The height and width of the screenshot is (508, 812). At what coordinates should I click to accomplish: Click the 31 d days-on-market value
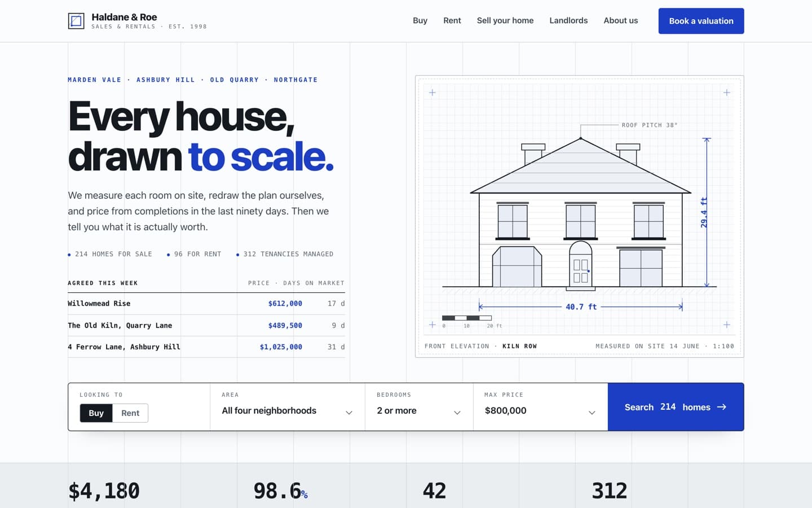pos(336,347)
